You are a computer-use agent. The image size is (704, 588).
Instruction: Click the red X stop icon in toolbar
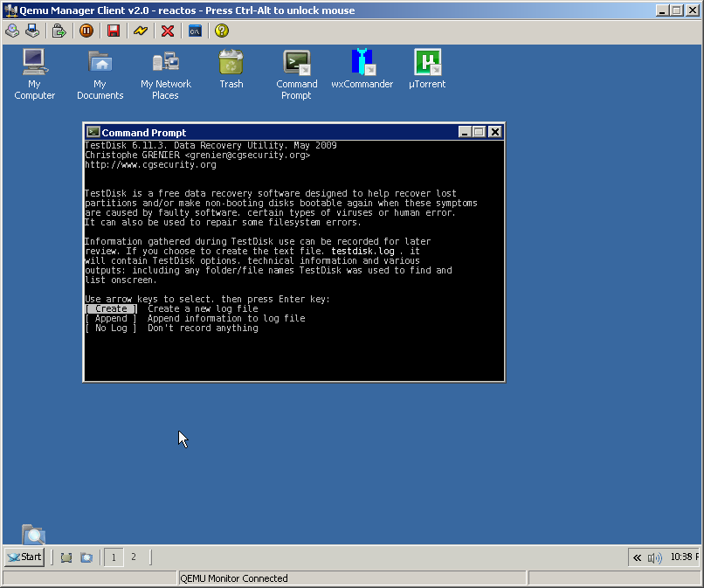click(x=168, y=31)
